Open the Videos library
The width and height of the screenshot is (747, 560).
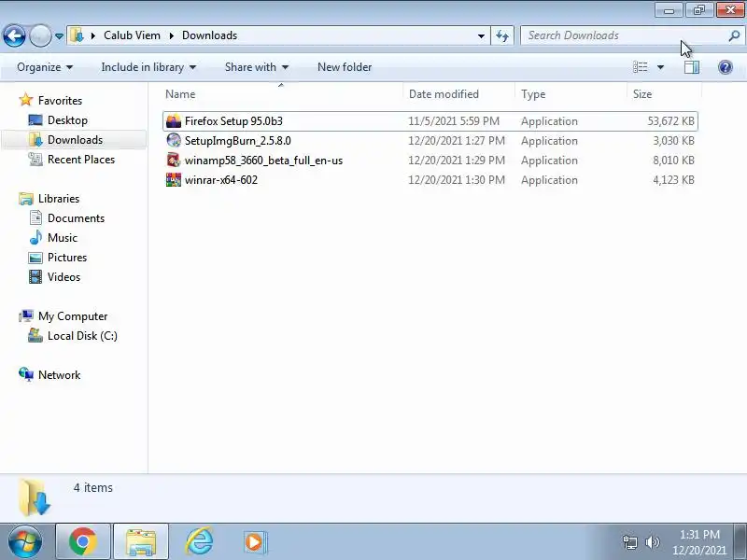(63, 276)
